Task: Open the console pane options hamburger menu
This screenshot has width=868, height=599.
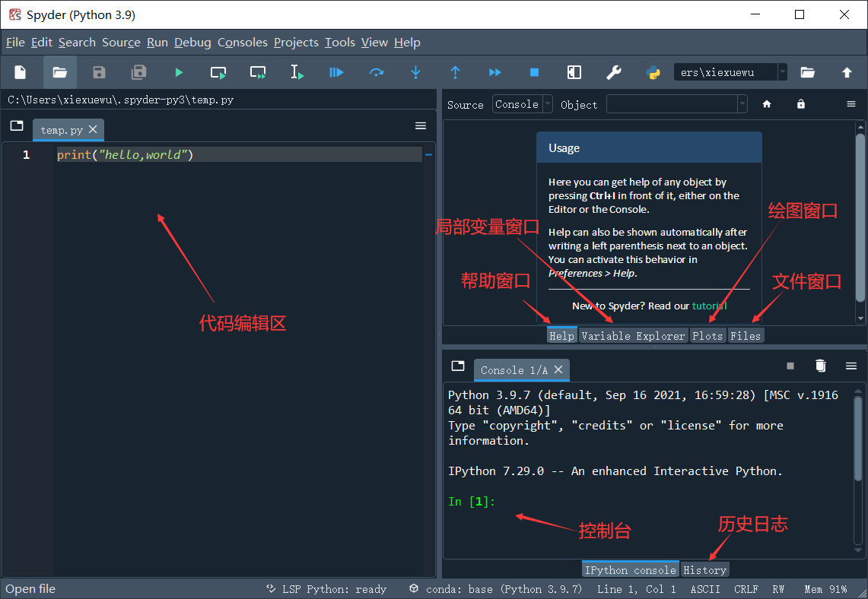Action: pyautogui.click(x=851, y=366)
